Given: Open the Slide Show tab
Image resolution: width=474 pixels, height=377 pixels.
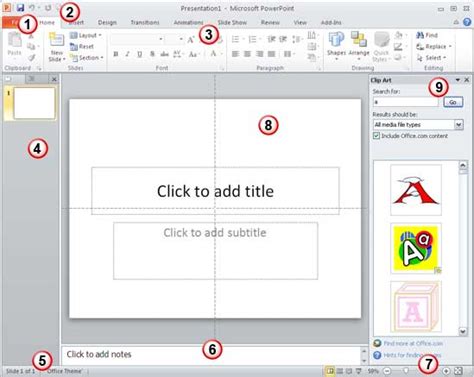Looking at the screenshot, I should point(232,22).
